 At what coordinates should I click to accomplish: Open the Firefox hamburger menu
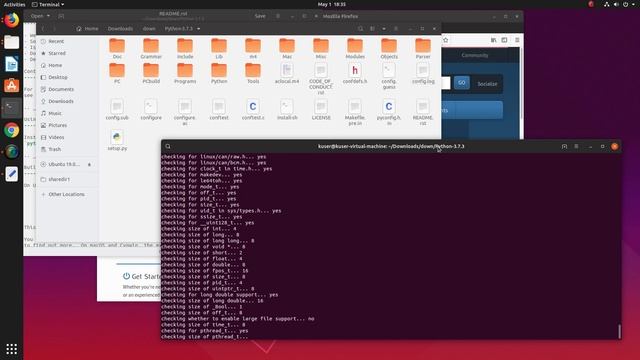point(517,40)
